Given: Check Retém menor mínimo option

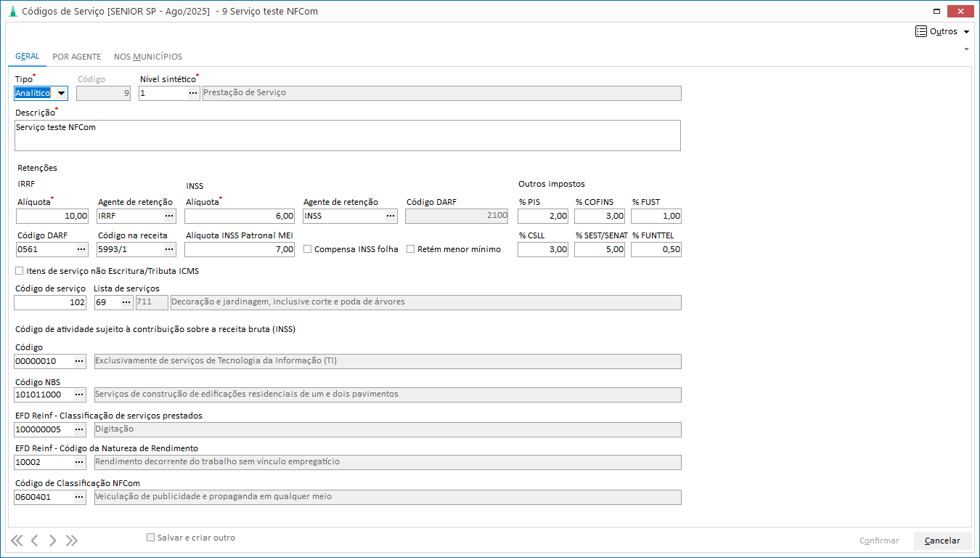Looking at the screenshot, I should point(411,249).
